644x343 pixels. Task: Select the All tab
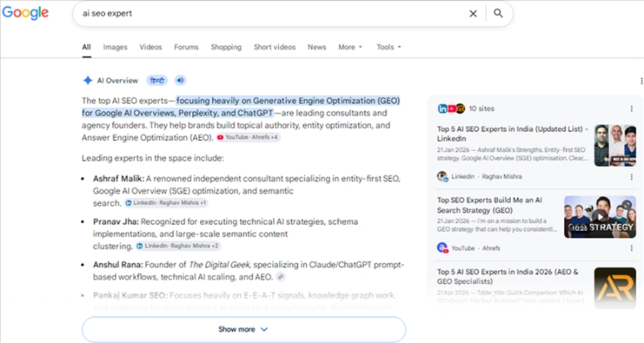(86, 47)
